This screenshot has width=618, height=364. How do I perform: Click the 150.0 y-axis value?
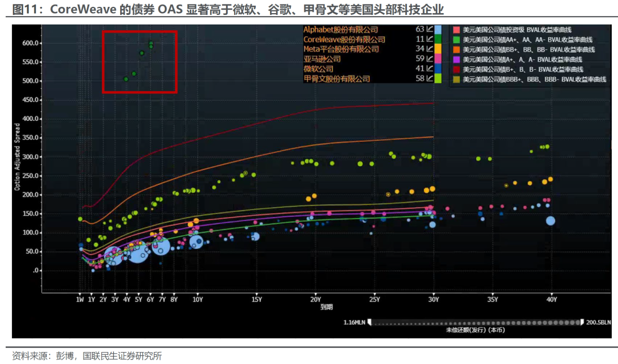pyautogui.click(x=30, y=213)
